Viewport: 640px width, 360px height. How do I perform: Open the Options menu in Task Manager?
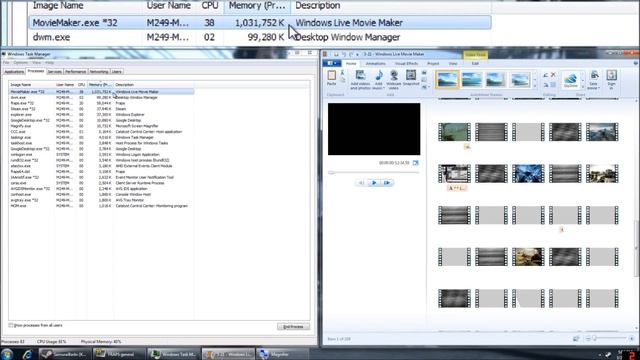coord(20,63)
